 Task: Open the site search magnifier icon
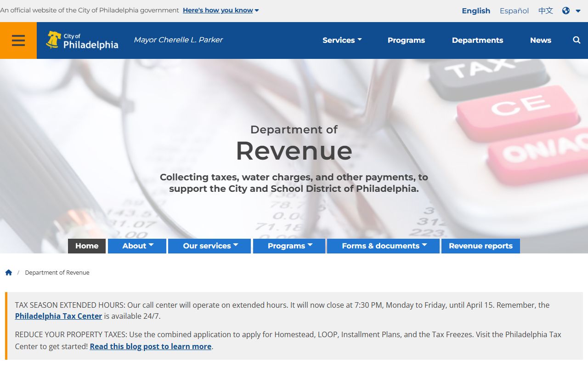pos(577,40)
